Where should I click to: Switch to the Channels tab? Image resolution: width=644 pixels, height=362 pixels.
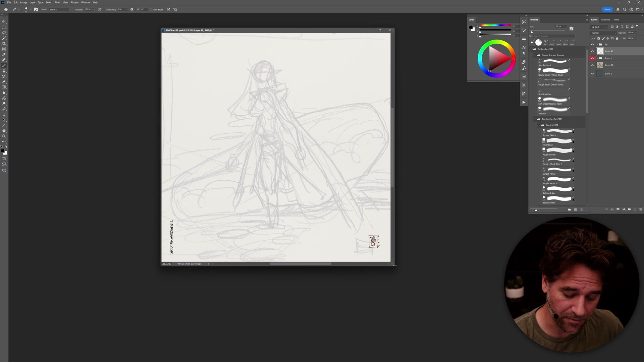pyautogui.click(x=605, y=20)
